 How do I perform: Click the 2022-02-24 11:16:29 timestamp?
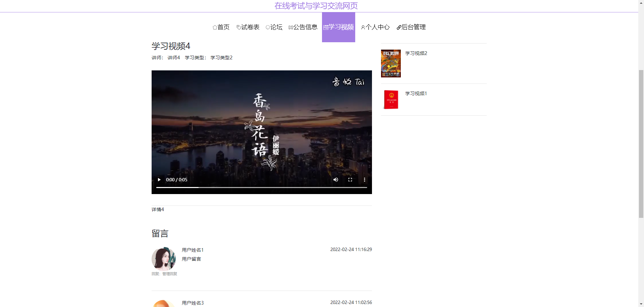(x=351, y=249)
